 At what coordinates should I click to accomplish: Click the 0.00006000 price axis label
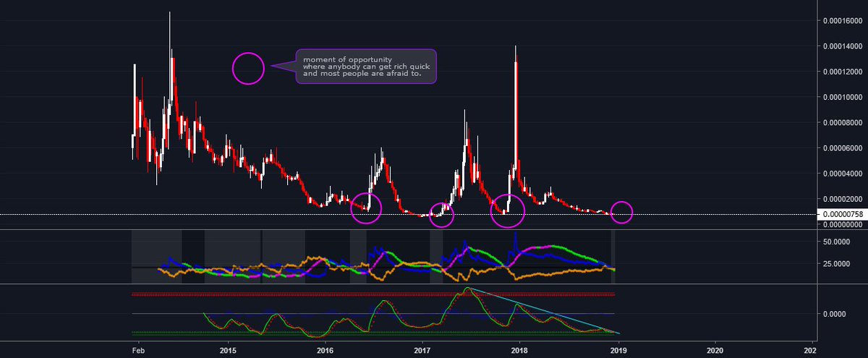click(x=843, y=148)
